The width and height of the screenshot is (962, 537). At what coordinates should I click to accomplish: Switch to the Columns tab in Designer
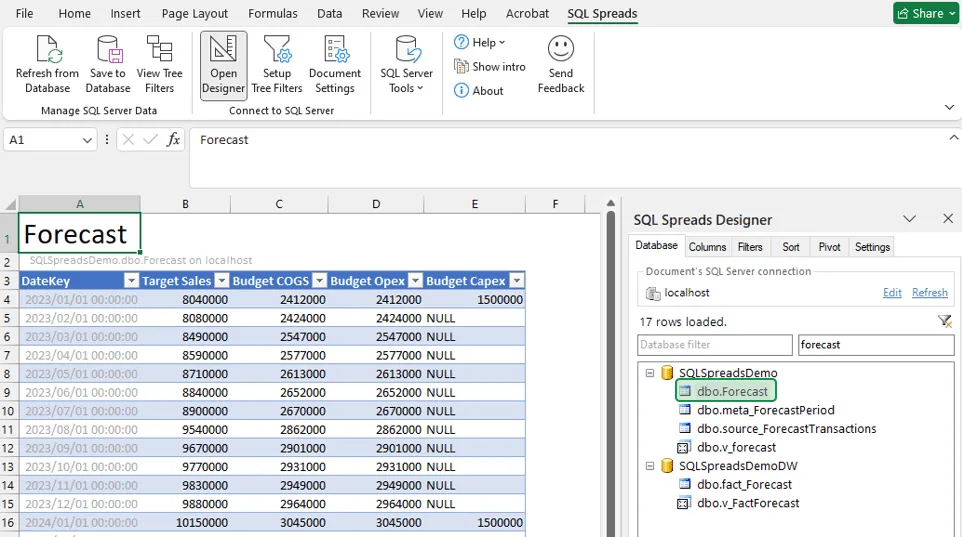707,247
